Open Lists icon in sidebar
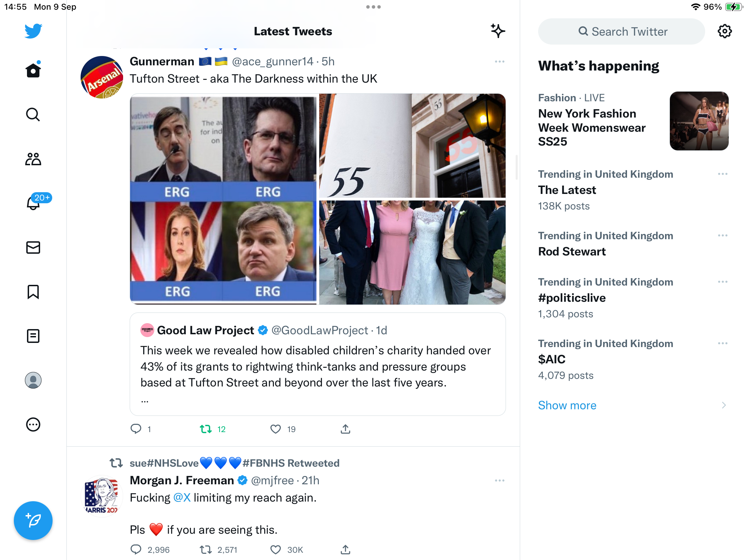This screenshot has width=747, height=560. [x=33, y=336]
